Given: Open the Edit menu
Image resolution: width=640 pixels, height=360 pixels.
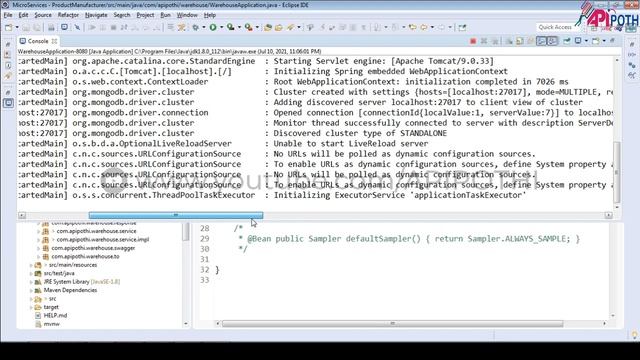Looking at the screenshot, I should pyautogui.click(x=23, y=15).
